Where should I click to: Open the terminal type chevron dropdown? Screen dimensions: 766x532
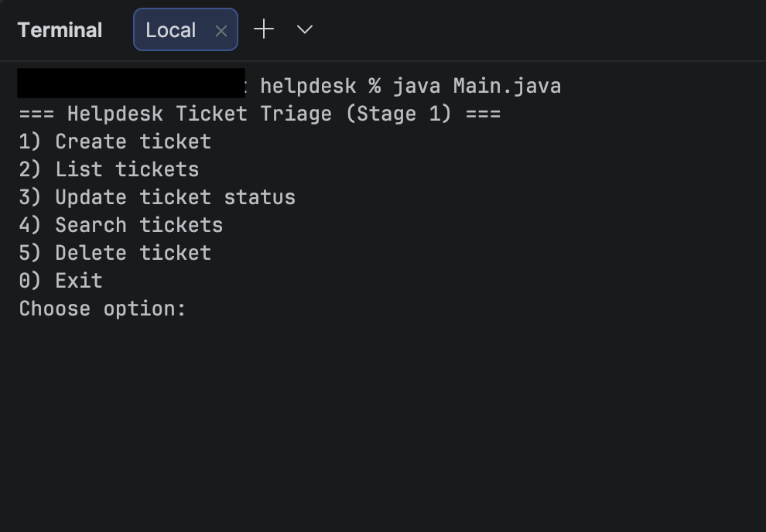[304, 29]
